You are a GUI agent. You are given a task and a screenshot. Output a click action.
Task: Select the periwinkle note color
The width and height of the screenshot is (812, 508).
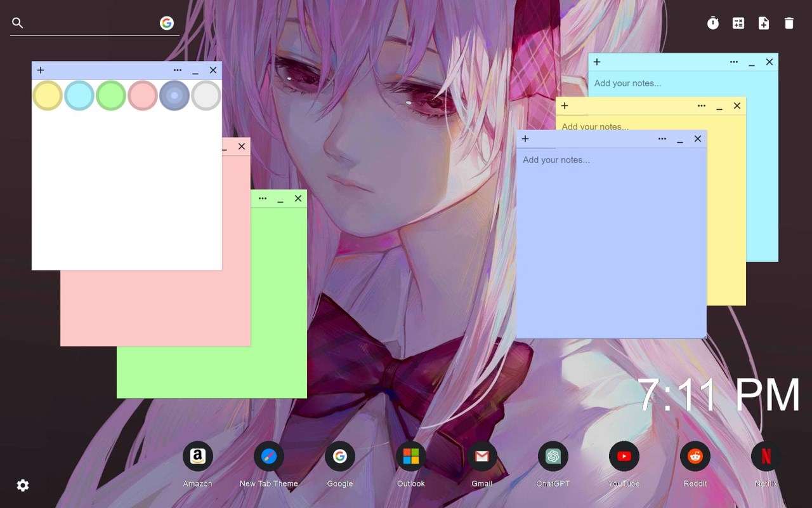[x=174, y=95]
